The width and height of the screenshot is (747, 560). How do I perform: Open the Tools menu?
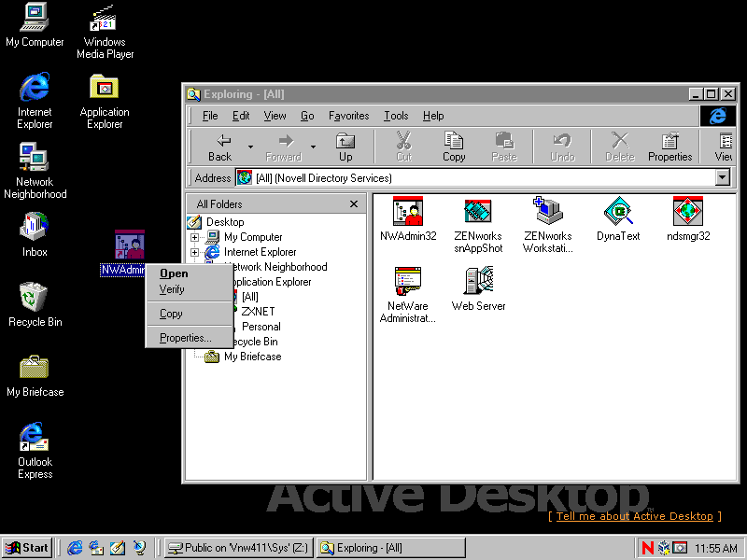click(x=396, y=116)
